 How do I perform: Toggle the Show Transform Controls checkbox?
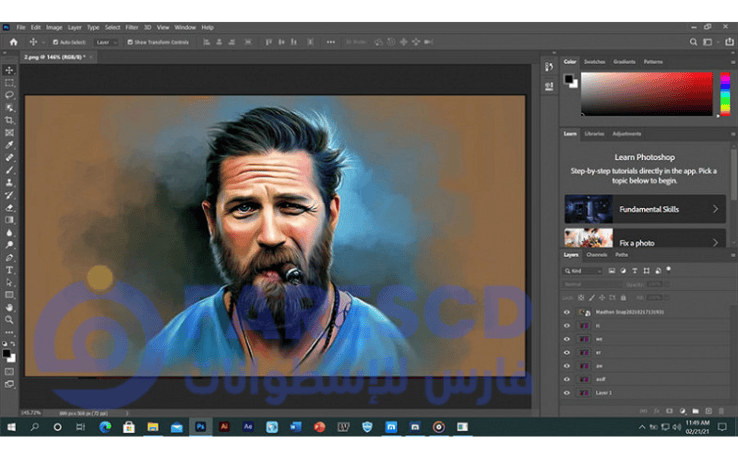[130, 42]
